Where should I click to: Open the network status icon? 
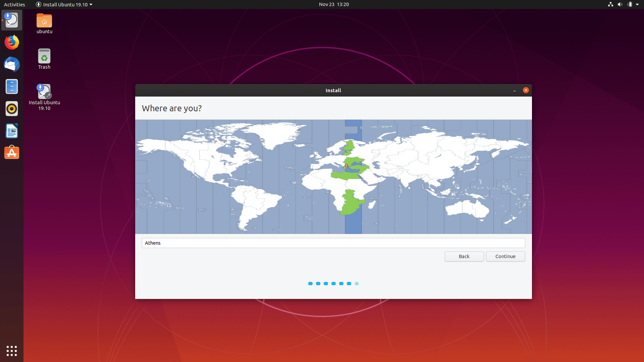[610, 4]
